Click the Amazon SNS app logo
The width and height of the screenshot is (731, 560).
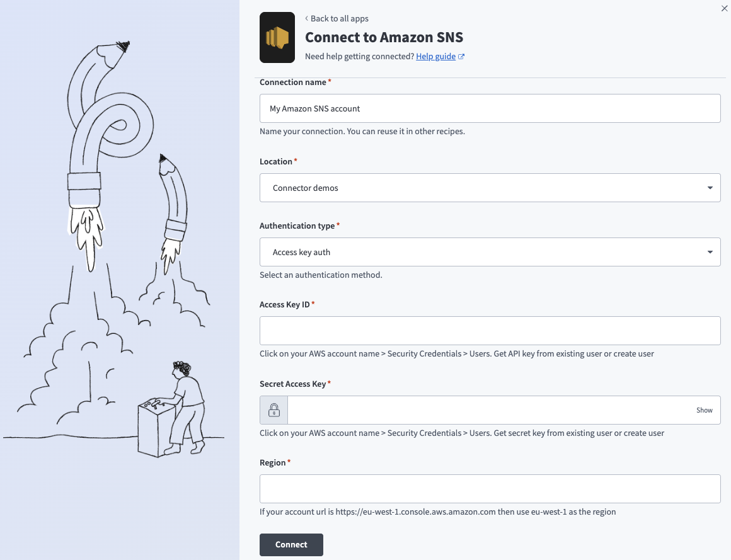(277, 38)
